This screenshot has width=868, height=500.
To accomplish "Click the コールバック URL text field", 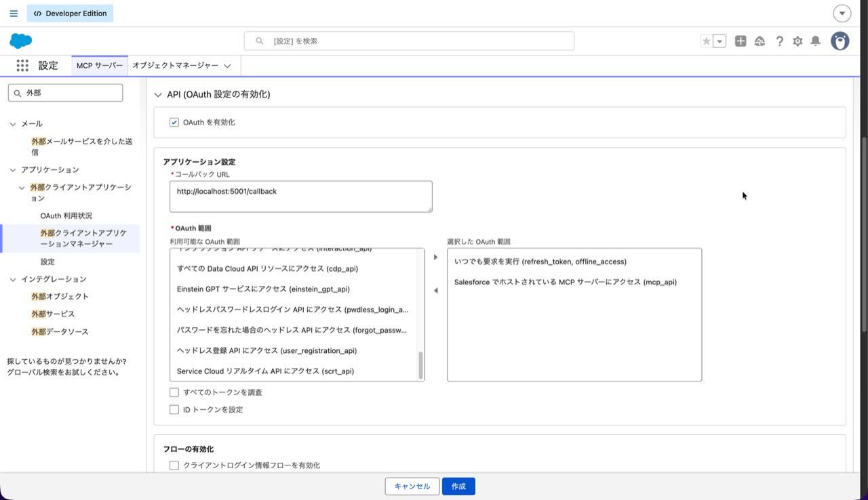I will 300,196.
